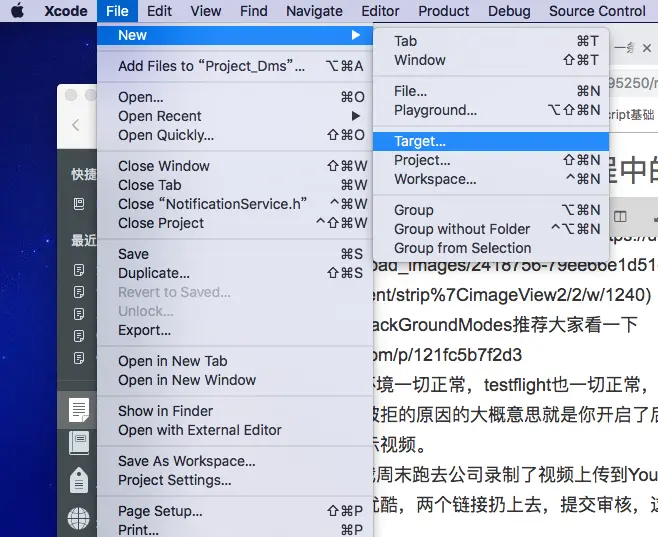
Task: Select New Workspace… item
Action: [x=491, y=179]
